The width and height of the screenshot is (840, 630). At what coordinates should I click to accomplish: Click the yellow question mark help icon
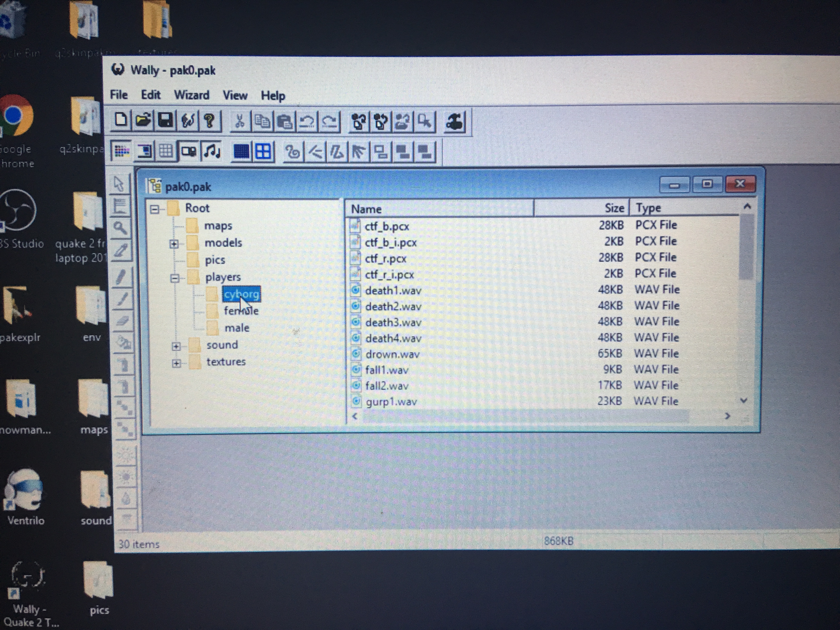pos(209,121)
